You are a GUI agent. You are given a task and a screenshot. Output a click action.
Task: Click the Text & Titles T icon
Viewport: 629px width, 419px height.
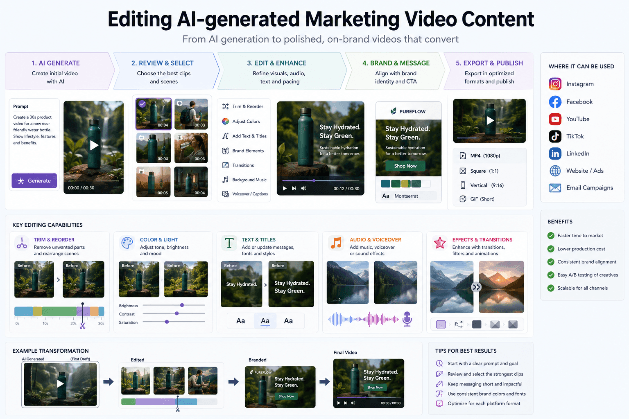(x=229, y=243)
